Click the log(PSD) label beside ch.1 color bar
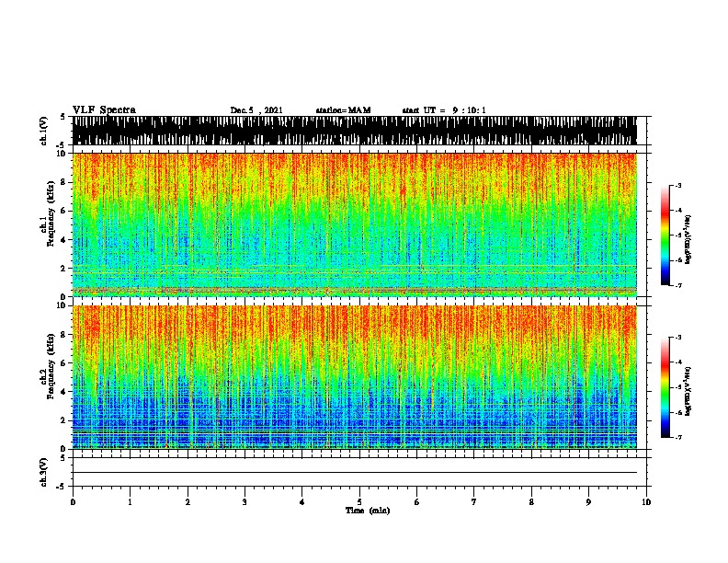 [688, 239]
